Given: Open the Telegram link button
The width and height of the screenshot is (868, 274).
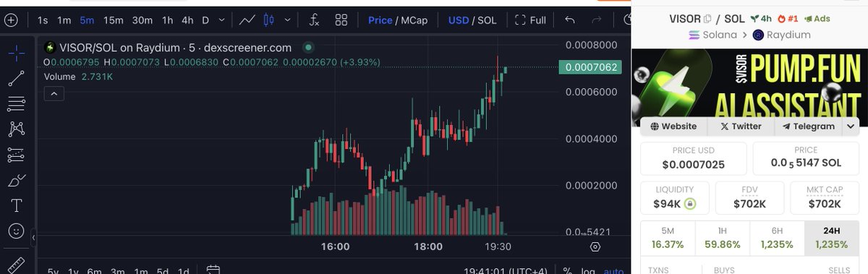Looking at the screenshot, I should point(809,126).
